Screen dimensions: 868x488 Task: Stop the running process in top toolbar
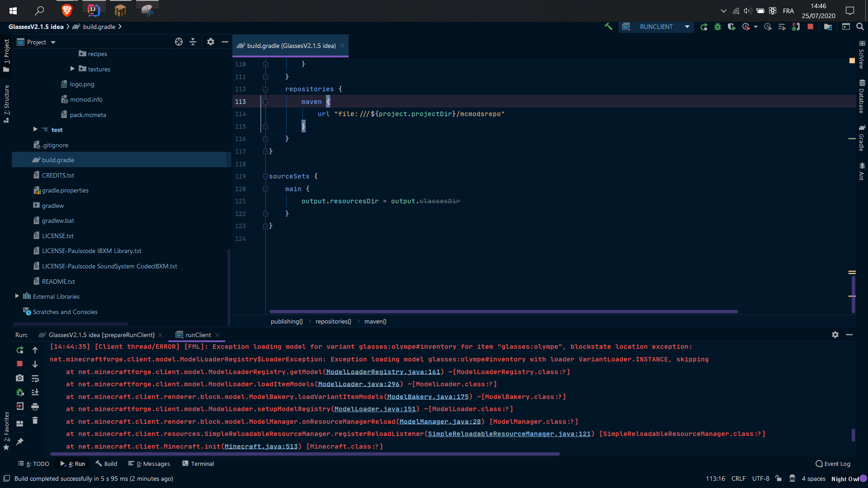pos(810,27)
